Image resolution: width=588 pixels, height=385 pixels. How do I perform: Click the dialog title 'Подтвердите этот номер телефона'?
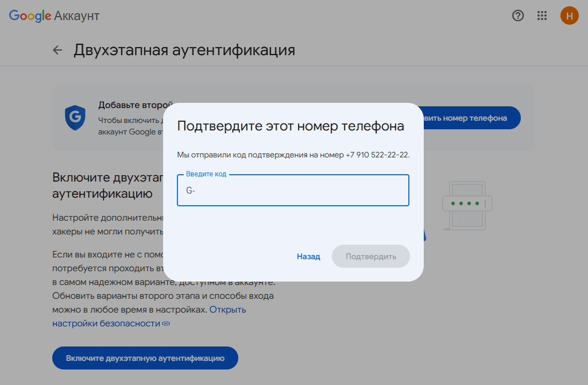click(x=291, y=126)
